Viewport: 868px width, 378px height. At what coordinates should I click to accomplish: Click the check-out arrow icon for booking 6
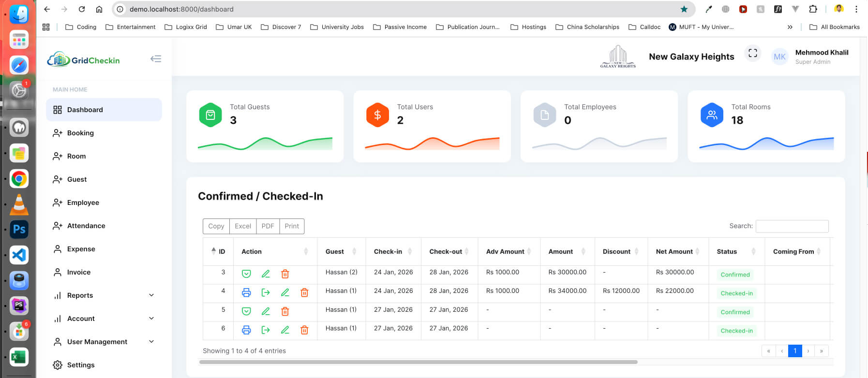[x=266, y=330]
